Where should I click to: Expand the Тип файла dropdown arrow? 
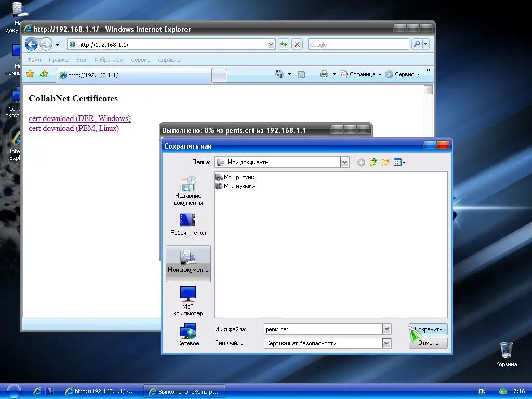387,343
